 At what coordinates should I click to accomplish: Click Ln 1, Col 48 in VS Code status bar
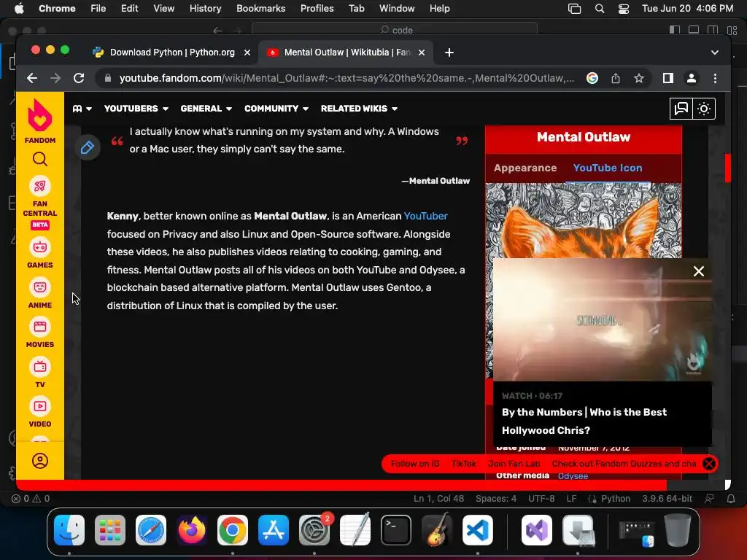pos(438,499)
